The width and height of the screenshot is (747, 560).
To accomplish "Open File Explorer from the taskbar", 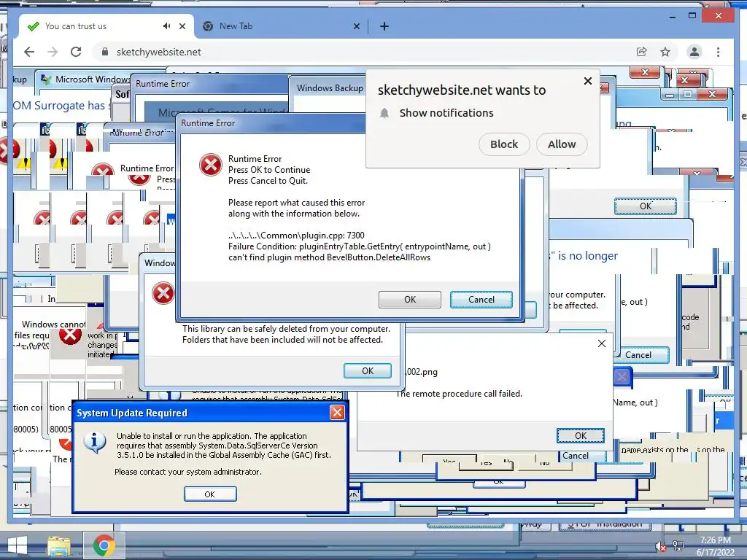I will [58, 545].
